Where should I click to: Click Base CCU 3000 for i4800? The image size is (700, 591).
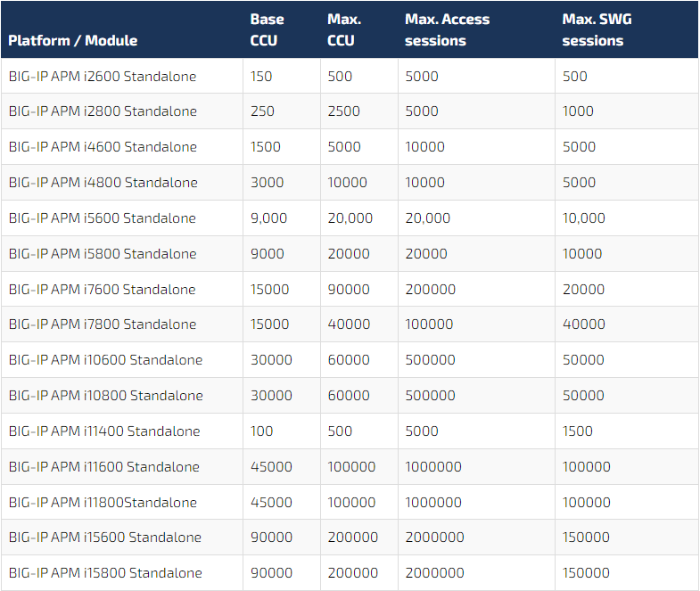[267, 183]
